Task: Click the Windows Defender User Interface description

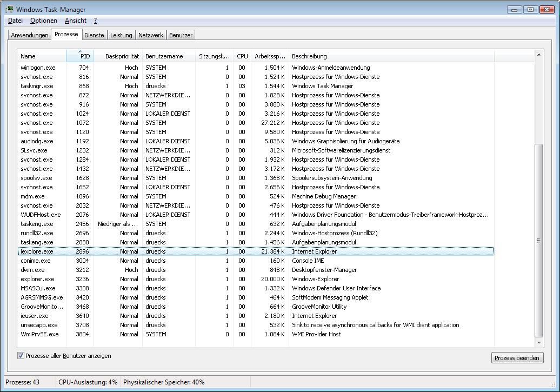Action: point(336,288)
